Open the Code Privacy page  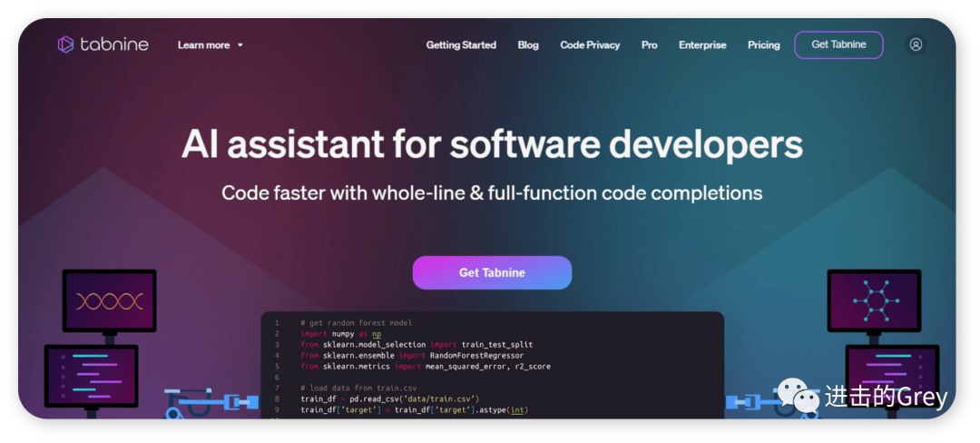tap(590, 45)
